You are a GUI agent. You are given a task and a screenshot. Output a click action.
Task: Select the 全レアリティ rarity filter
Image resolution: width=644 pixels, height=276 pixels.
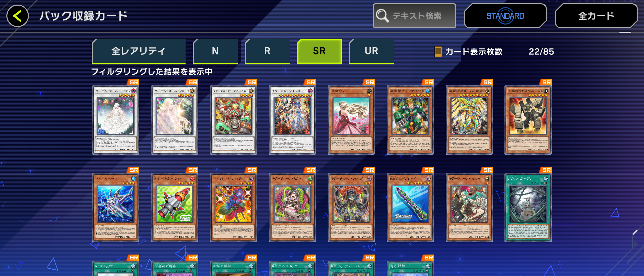139,51
